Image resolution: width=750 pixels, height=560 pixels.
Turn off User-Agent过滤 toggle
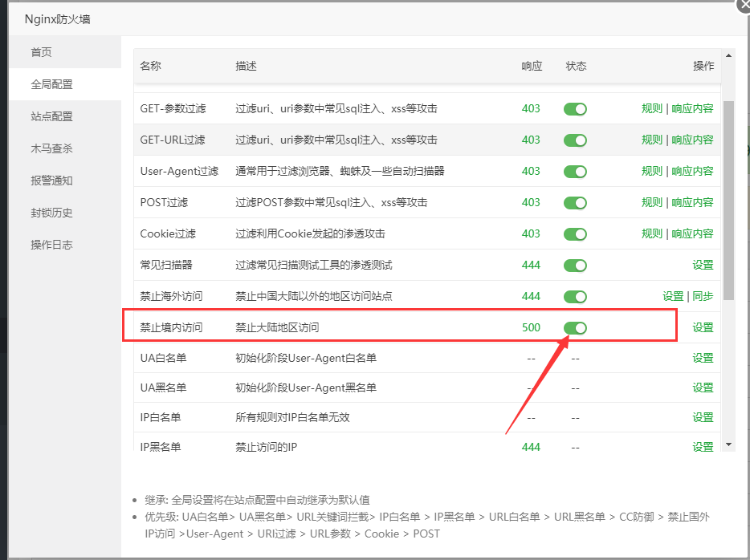click(575, 172)
